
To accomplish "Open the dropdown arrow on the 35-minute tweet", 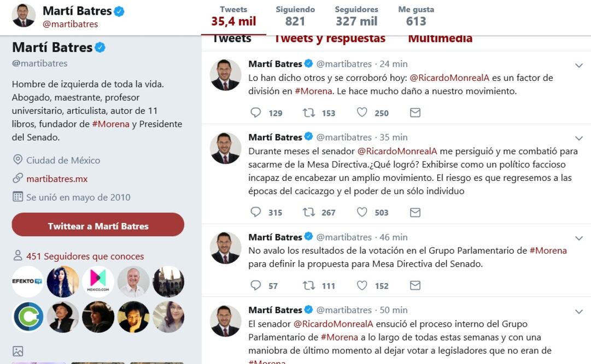I will click(579, 138).
